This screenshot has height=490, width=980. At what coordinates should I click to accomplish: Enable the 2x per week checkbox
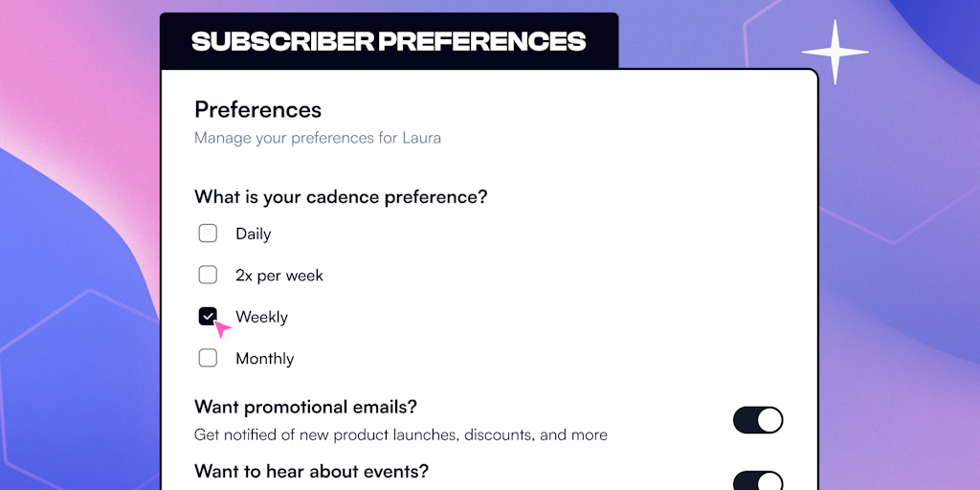point(208,276)
